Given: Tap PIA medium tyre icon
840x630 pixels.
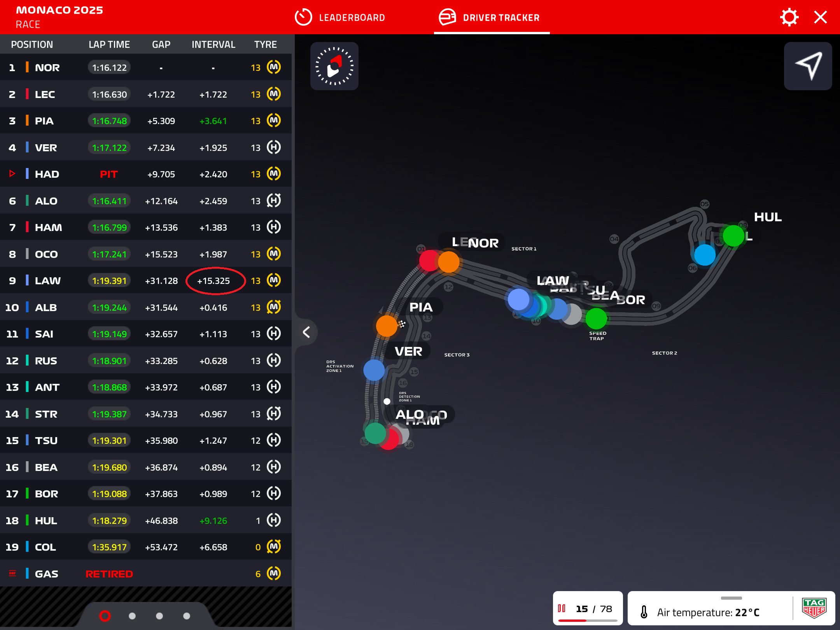Looking at the screenshot, I should 274,121.
